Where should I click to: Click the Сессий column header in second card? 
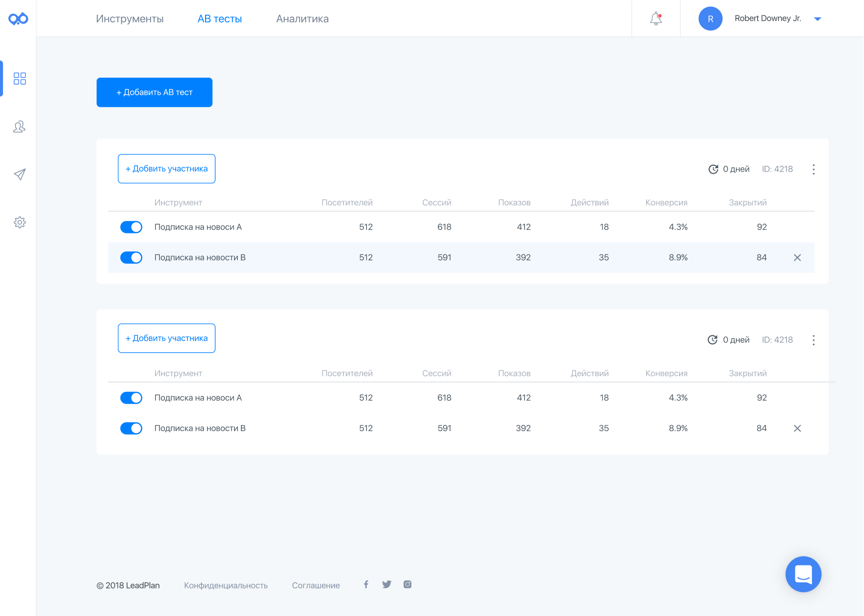tap(437, 373)
